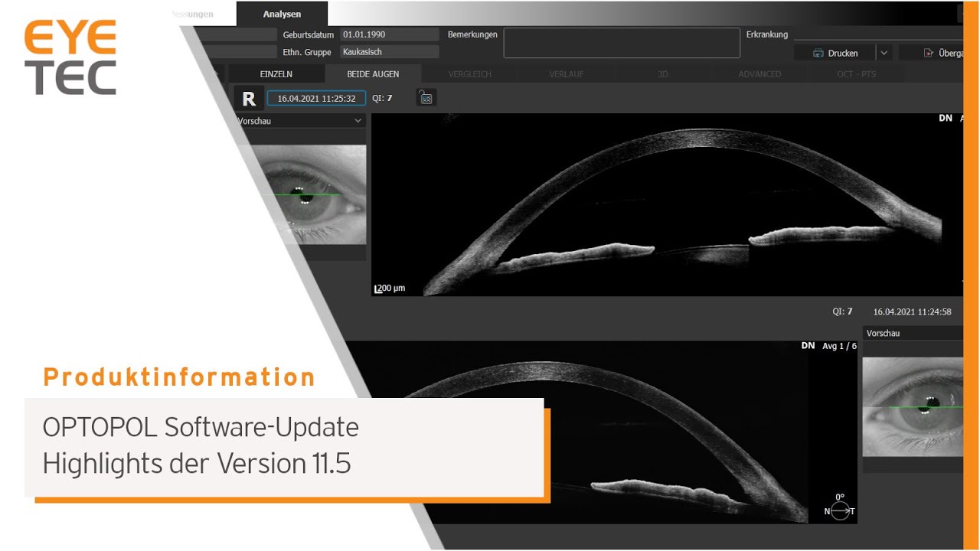The width and height of the screenshot is (980, 551).
Task: Click the lower QI: 7 value
Action: [842, 311]
